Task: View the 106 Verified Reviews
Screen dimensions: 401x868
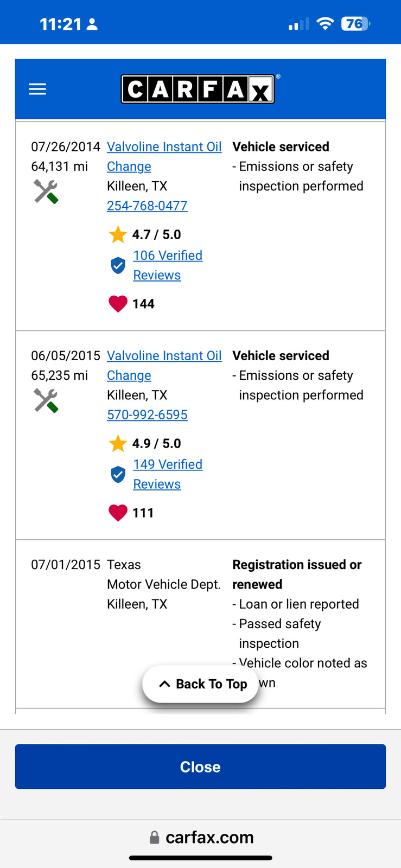Action: (x=168, y=256)
